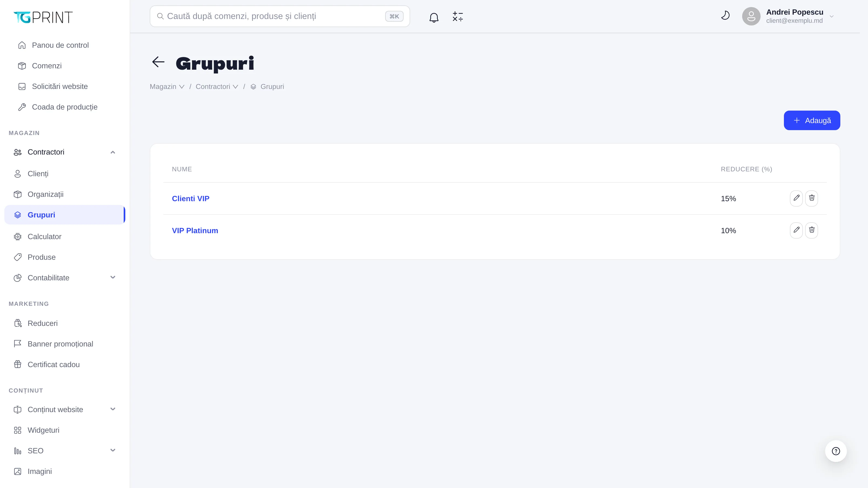868x488 pixels.
Task: Open the Produse page
Action: pyautogui.click(x=65, y=257)
